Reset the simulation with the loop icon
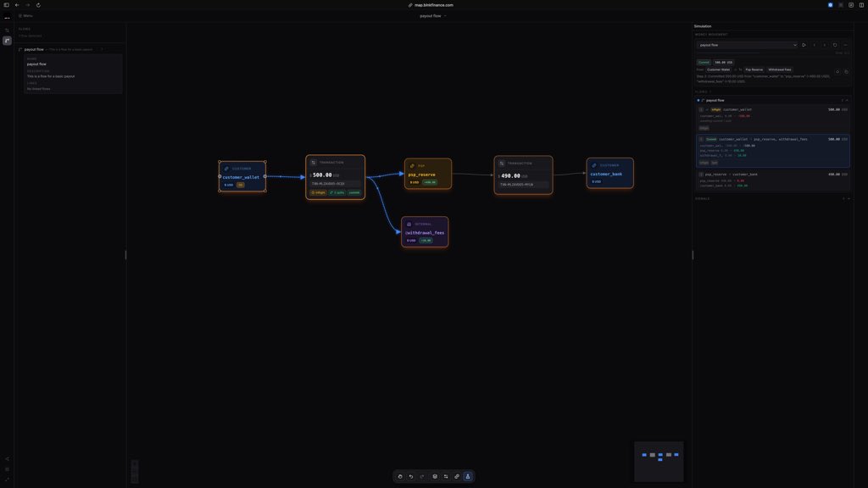The width and height of the screenshot is (868, 488). 835,45
